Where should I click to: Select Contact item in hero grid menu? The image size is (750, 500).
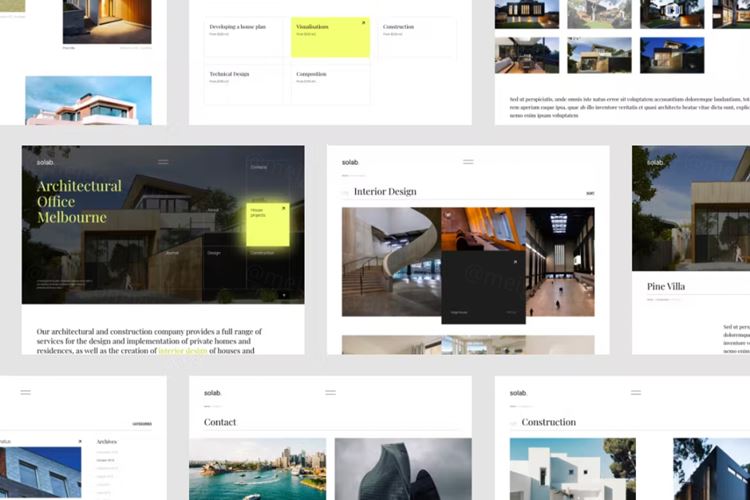click(x=259, y=167)
